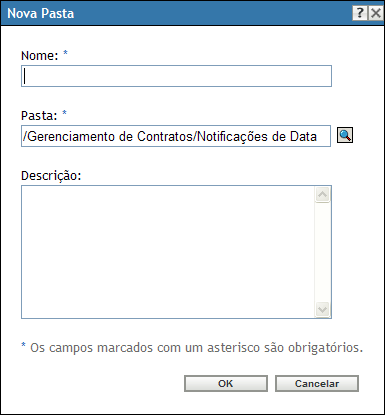Click the Pasta label
The width and height of the screenshot is (385, 415).
39,116
